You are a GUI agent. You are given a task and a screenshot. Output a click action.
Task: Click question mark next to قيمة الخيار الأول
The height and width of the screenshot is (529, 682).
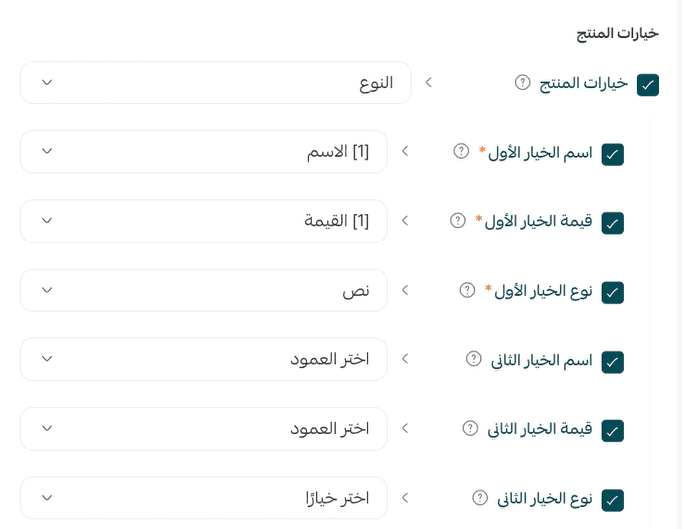[x=458, y=220]
